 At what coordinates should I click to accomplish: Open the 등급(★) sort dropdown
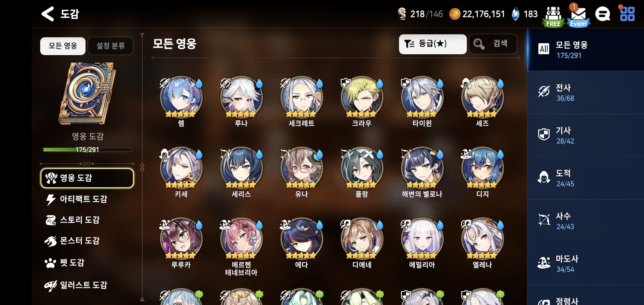point(433,44)
